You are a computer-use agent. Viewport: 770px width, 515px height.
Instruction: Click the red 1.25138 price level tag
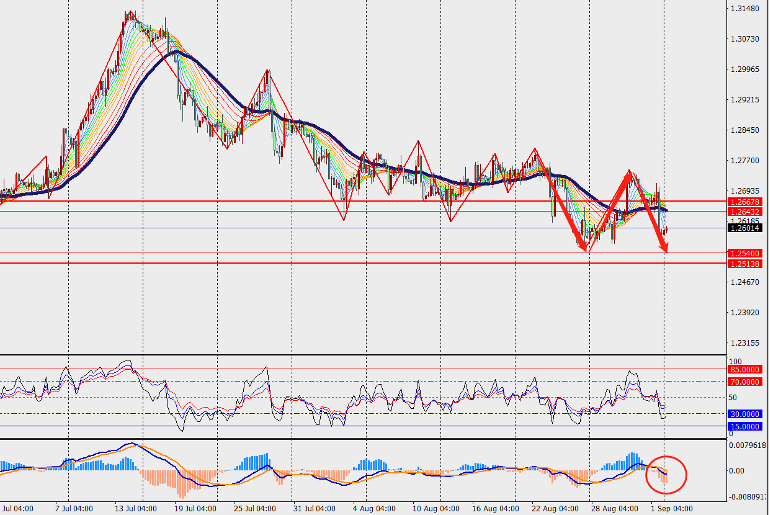click(x=745, y=264)
